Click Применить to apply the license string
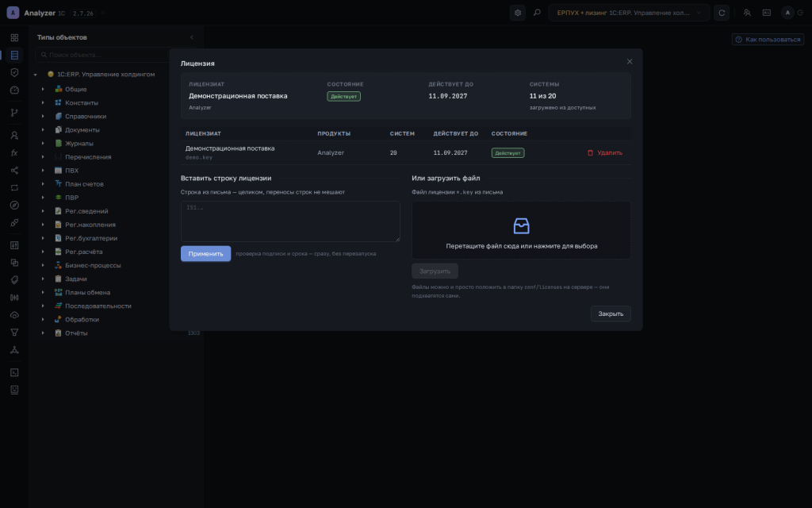This screenshot has height=508, width=812. tap(205, 253)
